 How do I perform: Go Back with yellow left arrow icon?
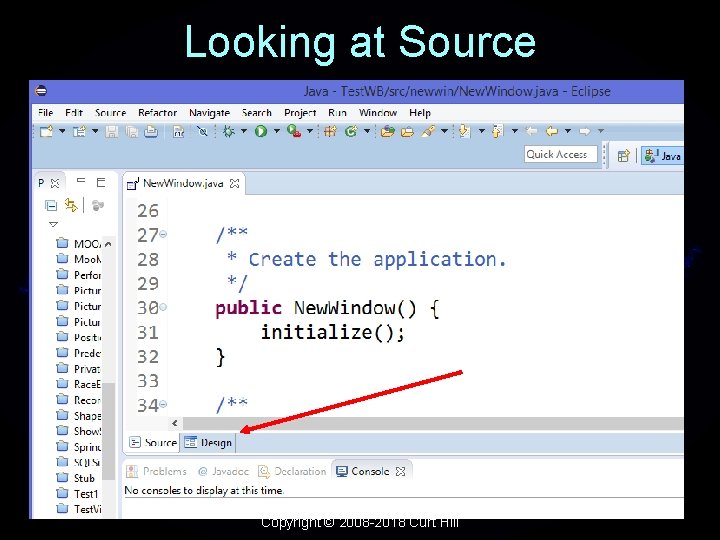[551, 131]
